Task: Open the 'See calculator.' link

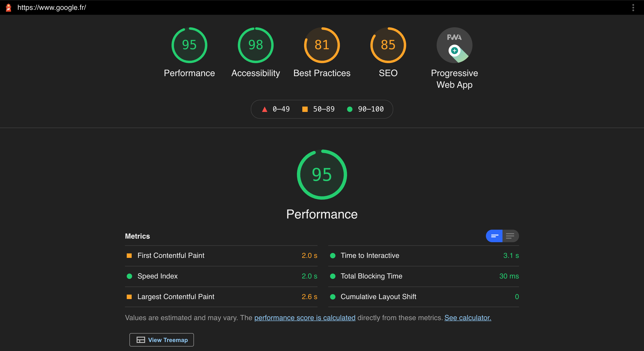Action: 468,318
